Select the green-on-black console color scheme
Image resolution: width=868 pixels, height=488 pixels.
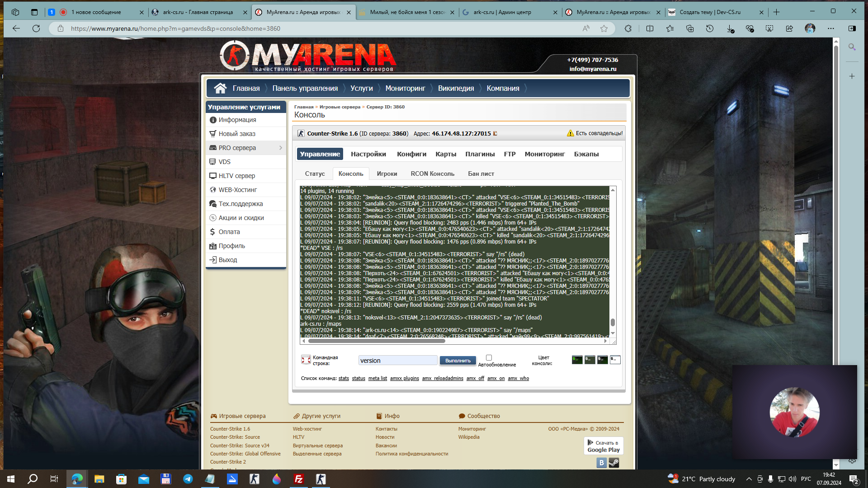pos(577,360)
